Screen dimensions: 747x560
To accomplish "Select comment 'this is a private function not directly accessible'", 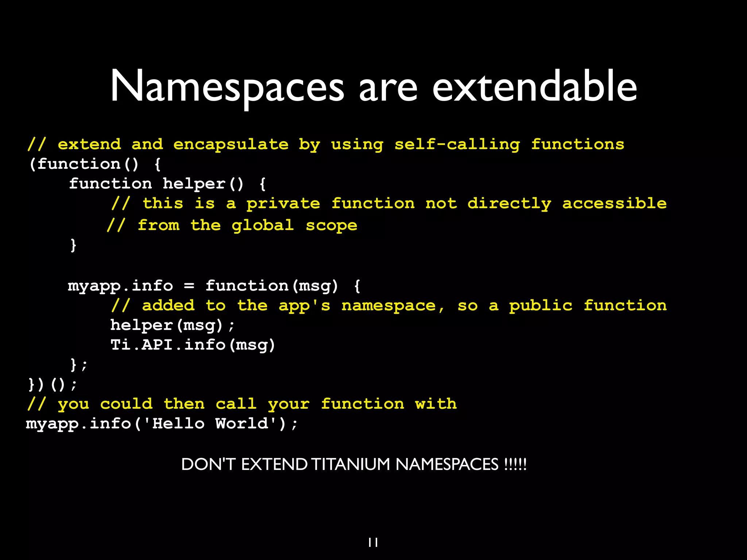I will [x=389, y=204].
